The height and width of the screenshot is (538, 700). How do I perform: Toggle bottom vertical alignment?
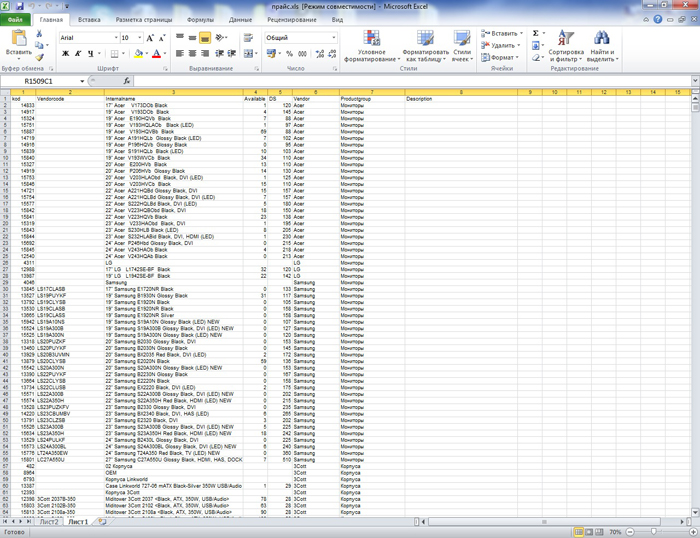point(205,38)
